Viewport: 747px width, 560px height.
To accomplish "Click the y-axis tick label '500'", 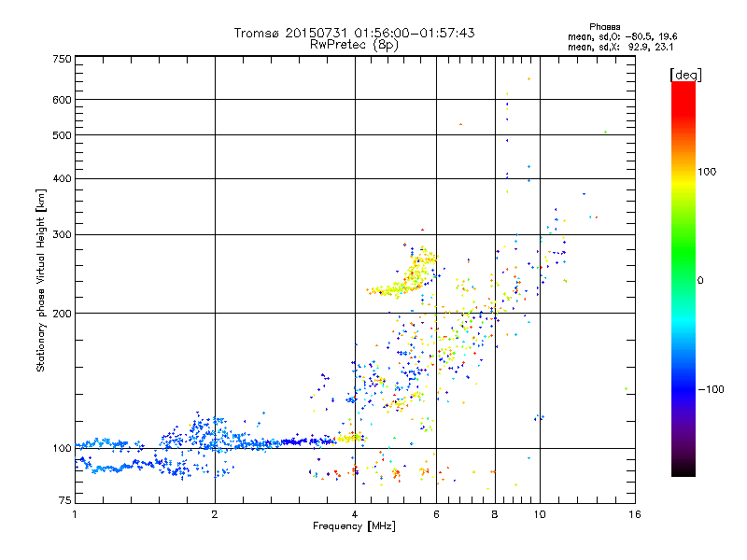I will pos(63,135).
